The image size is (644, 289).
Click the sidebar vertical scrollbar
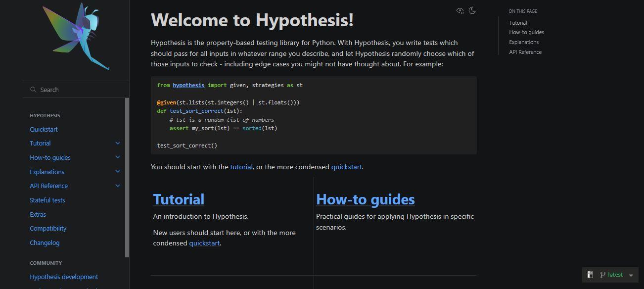[127, 178]
